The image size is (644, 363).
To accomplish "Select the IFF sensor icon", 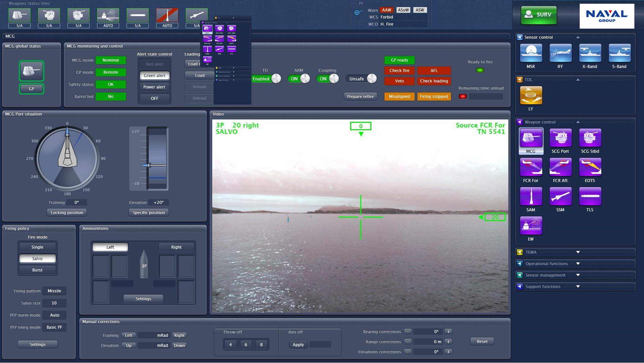I will [560, 53].
